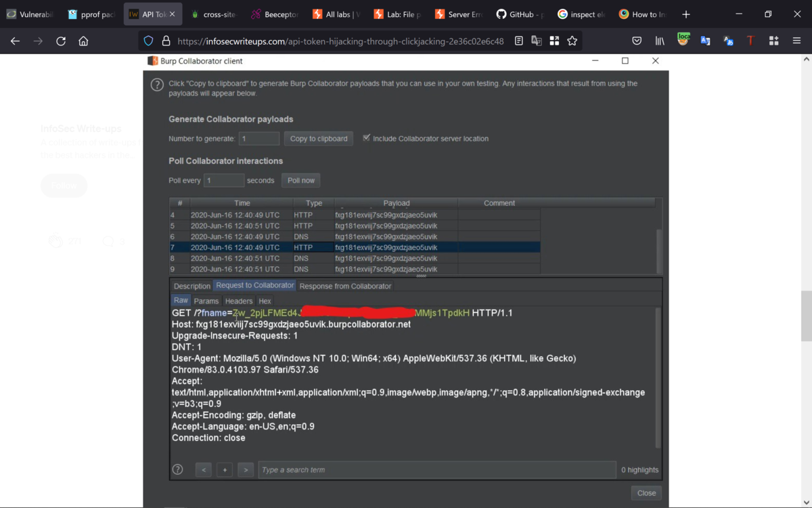Image resolution: width=812 pixels, height=508 pixels.
Task: Switch to the All labs browser tab
Action: point(336,14)
